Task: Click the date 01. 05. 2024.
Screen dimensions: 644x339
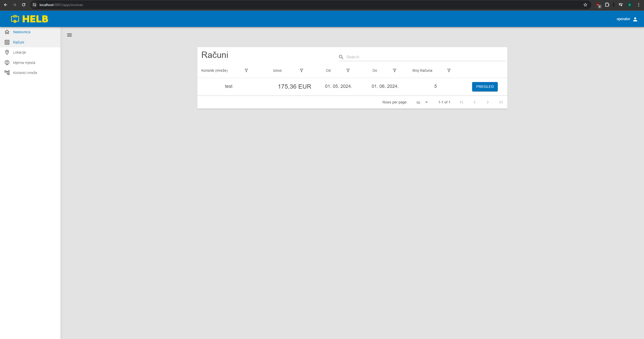Action: [338, 86]
